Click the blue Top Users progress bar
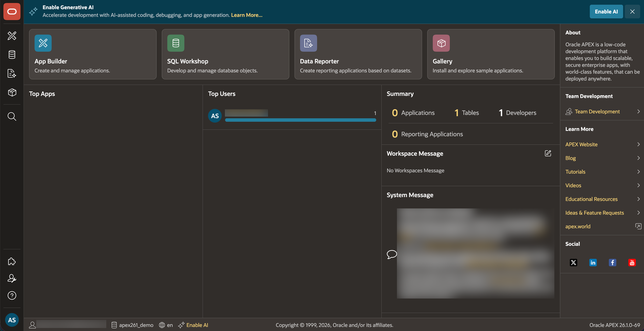This screenshot has height=331, width=644. (300, 120)
